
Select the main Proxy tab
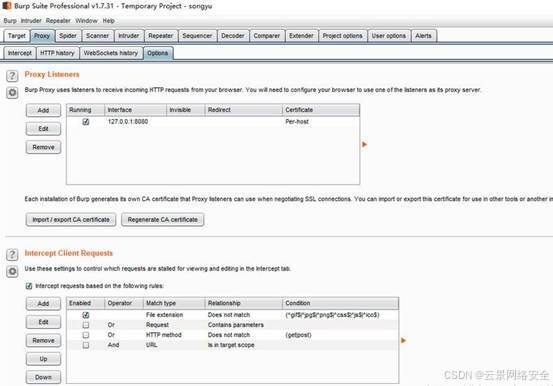[x=42, y=36]
